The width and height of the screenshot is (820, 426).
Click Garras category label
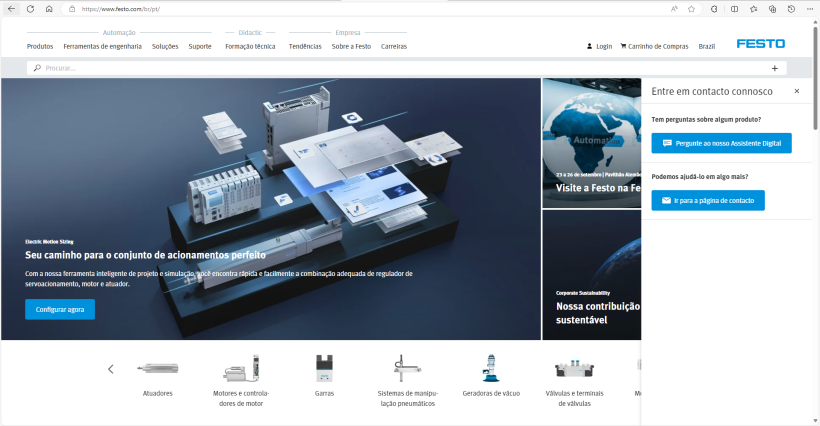click(324, 394)
